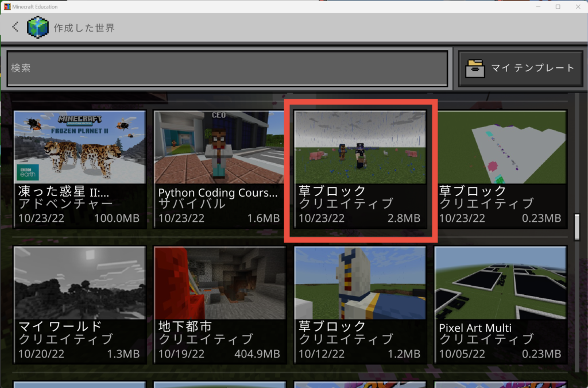This screenshot has width=588, height=388.
Task: Click the world list scrollbar handle
Action: click(x=578, y=226)
